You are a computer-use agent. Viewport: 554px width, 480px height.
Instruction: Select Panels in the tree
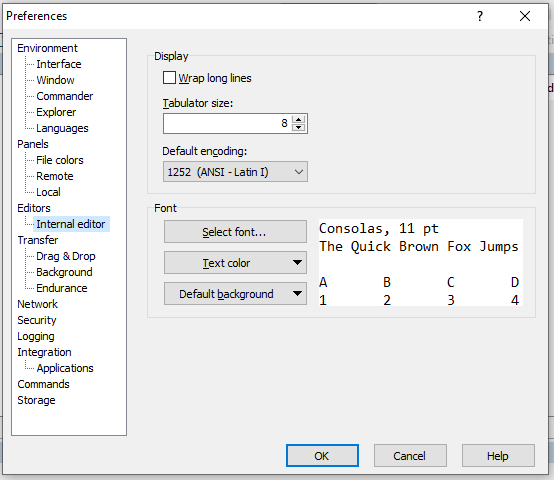point(33,144)
